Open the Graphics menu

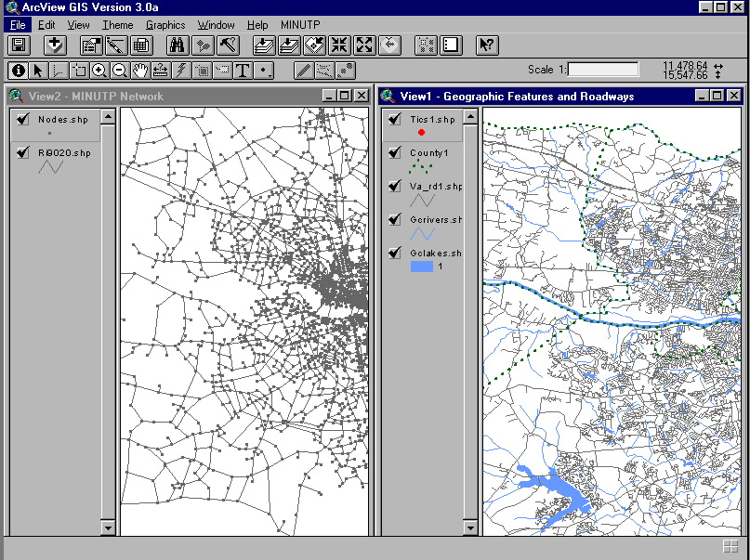point(165,25)
